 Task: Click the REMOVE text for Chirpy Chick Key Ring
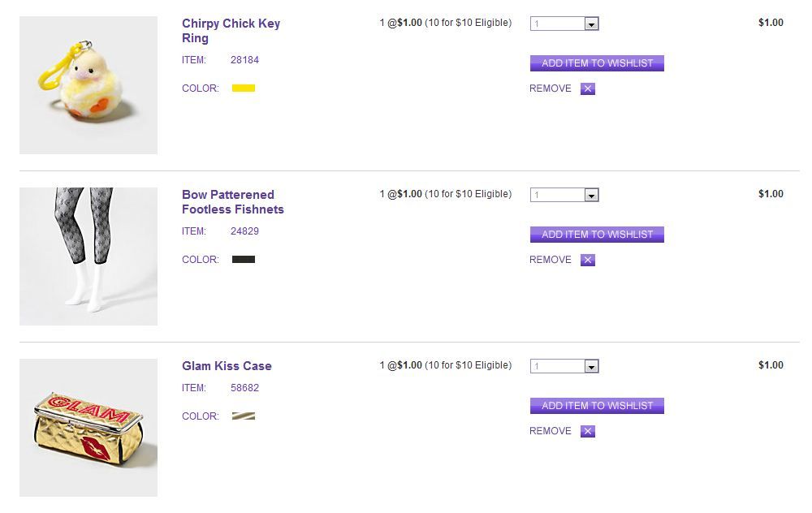[x=551, y=88]
